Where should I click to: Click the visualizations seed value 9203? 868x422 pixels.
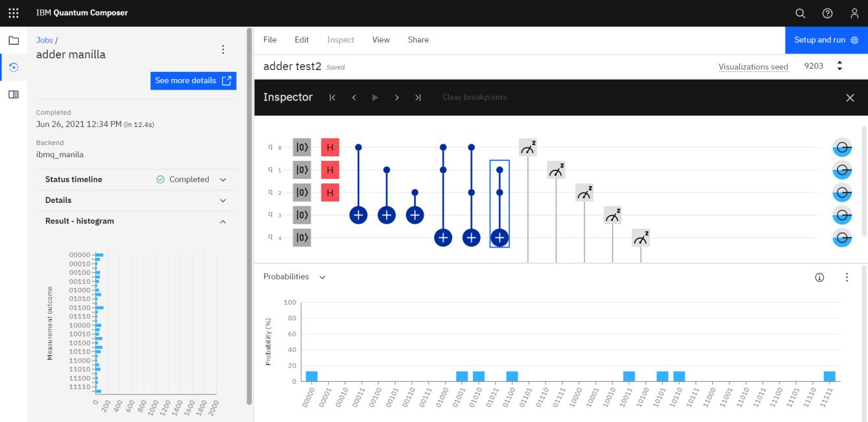click(814, 66)
